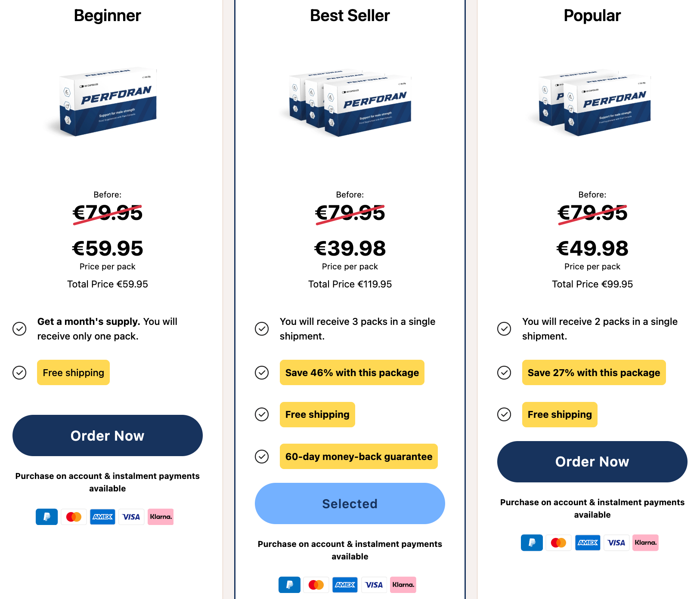This screenshot has width=700, height=599.
Task: Click the 60-day money-back guarantee badge
Action: coord(359,456)
